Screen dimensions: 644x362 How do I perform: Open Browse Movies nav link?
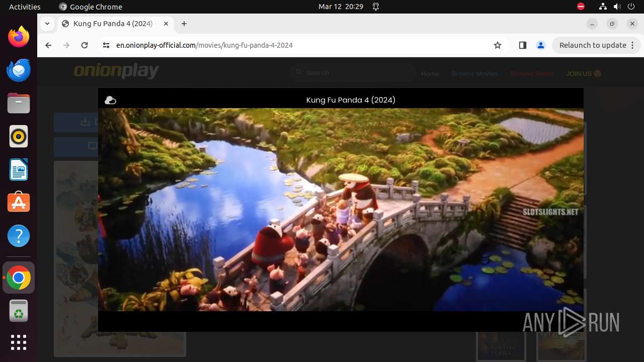point(474,73)
